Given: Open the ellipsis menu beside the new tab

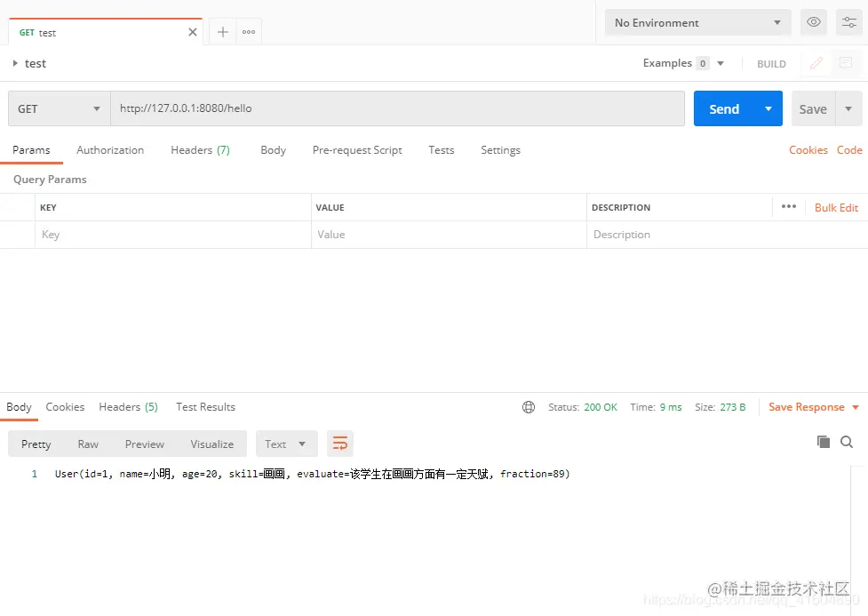Looking at the screenshot, I should pos(248,30).
